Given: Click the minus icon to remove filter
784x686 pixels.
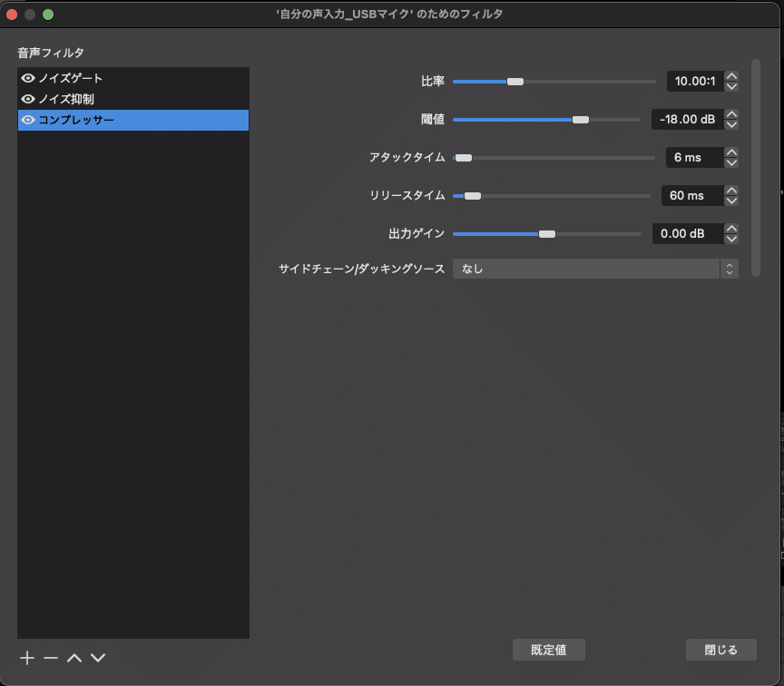Looking at the screenshot, I should tap(51, 658).
